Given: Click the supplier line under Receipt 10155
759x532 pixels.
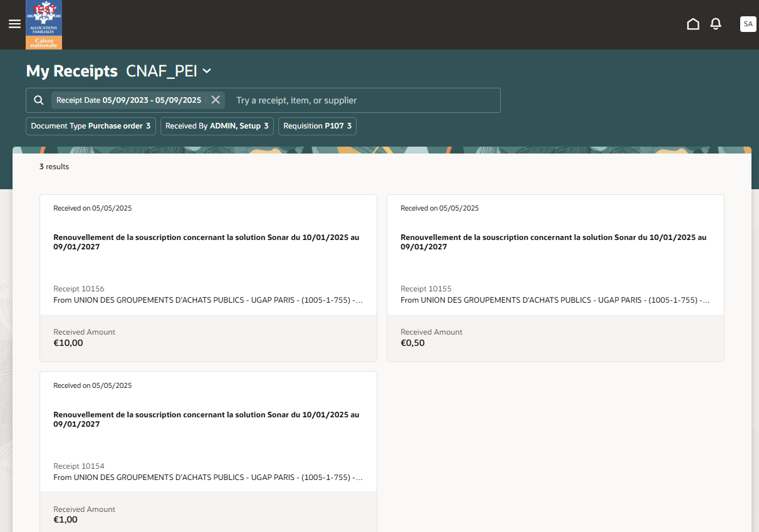Looking at the screenshot, I should click(555, 300).
